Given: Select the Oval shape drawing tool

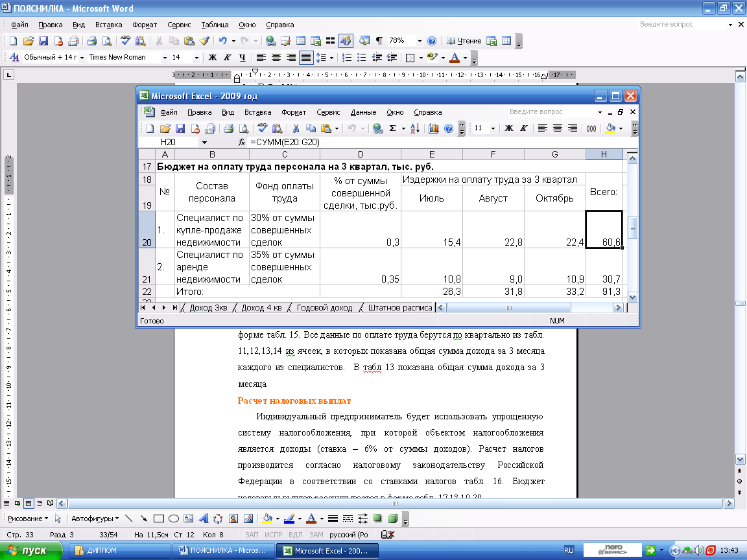Looking at the screenshot, I should [x=174, y=519].
